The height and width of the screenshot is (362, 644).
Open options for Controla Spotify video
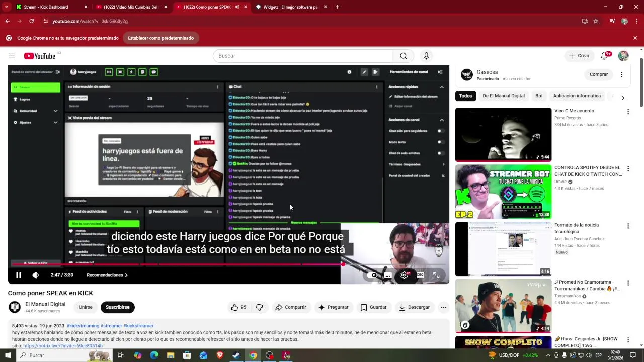[628, 169]
